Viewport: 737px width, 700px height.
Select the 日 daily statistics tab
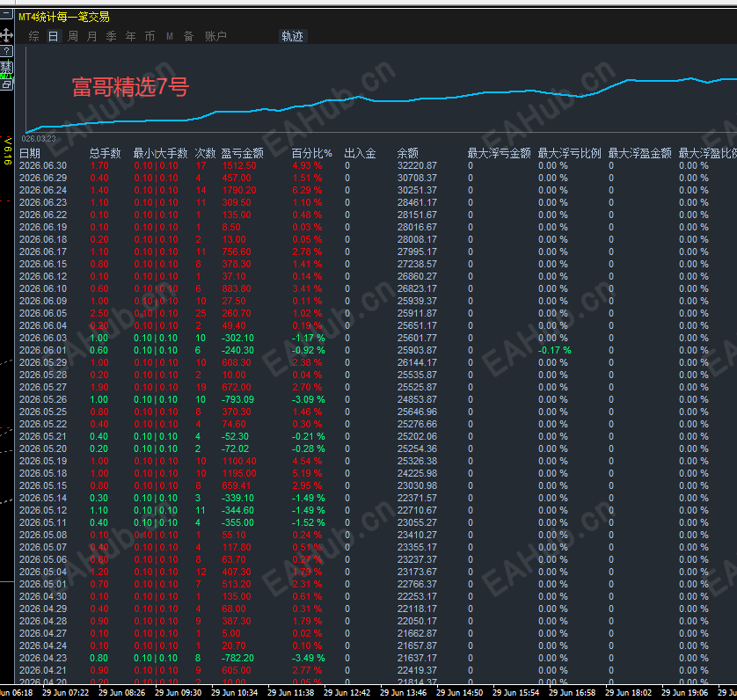tap(54, 36)
